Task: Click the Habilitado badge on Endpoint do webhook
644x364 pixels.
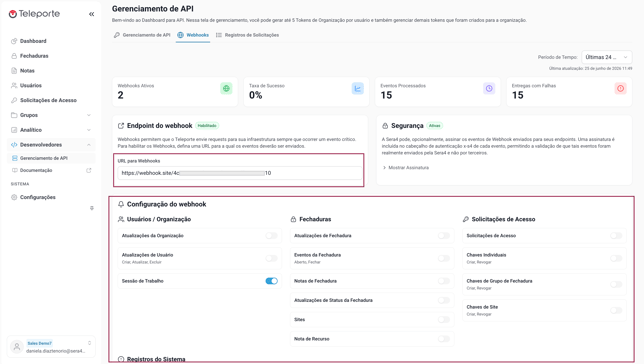Action: coord(207,126)
